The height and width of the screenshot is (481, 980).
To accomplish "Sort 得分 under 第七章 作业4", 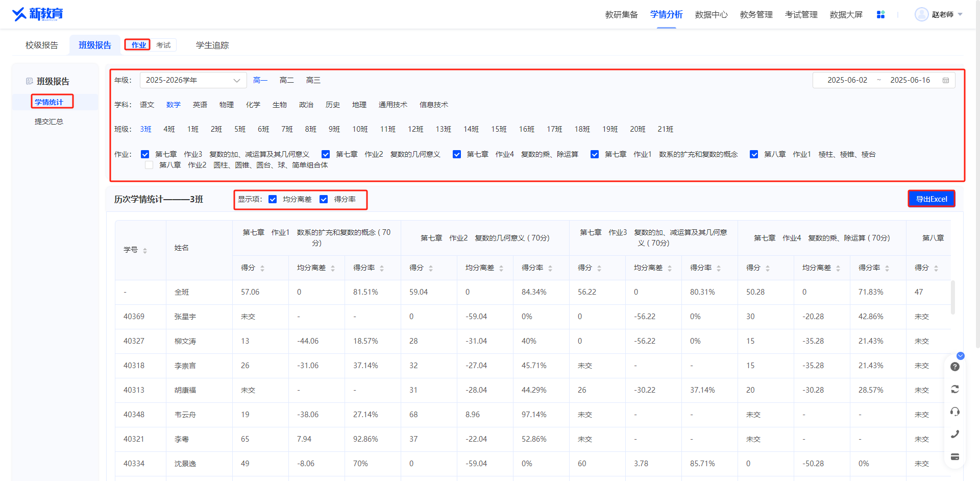I will pos(768,268).
